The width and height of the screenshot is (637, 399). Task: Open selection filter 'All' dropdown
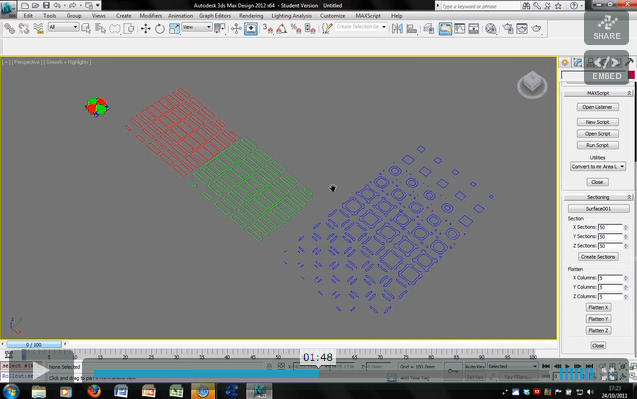[x=63, y=27]
